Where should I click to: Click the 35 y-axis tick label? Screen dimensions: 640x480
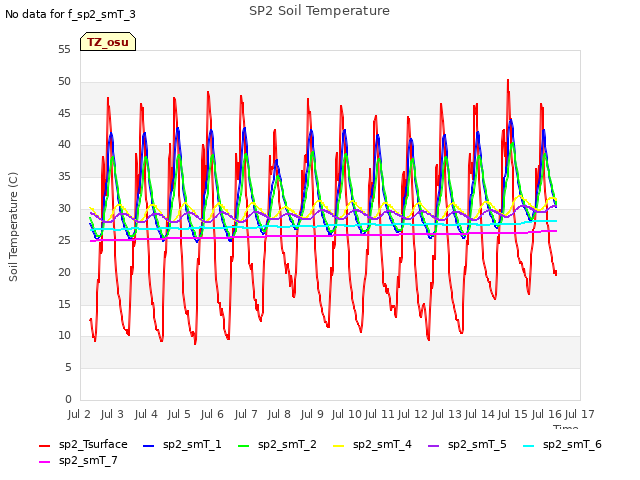click(x=64, y=177)
